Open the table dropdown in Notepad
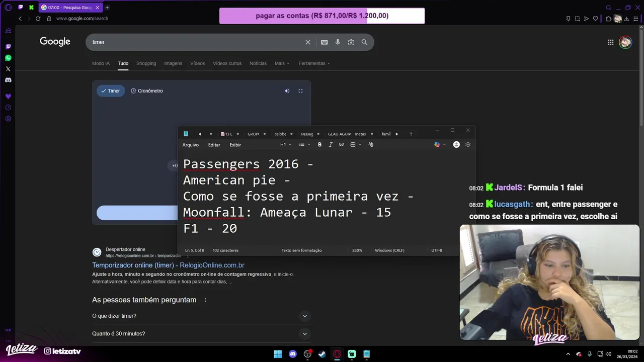This screenshot has width=644, height=362. (356, 145)
